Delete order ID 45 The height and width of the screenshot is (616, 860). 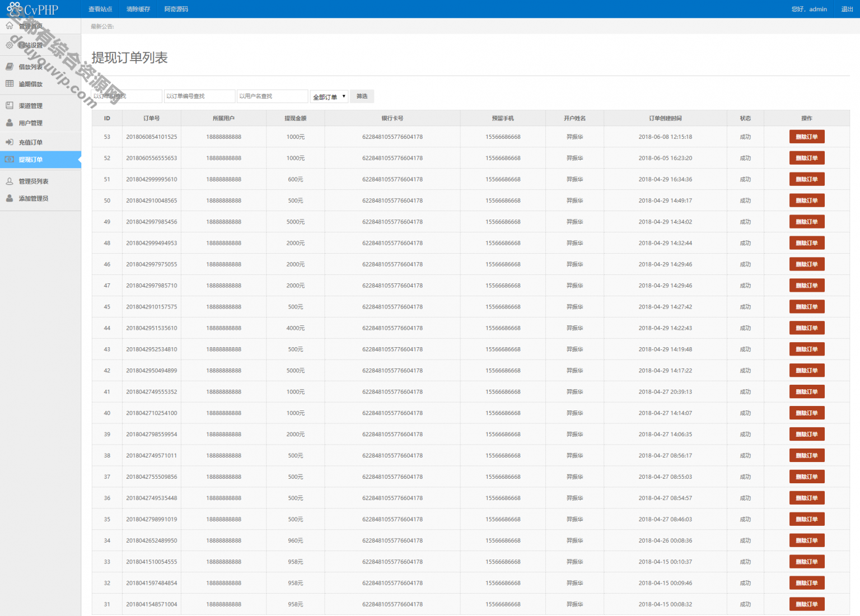[x=807, y=307]
